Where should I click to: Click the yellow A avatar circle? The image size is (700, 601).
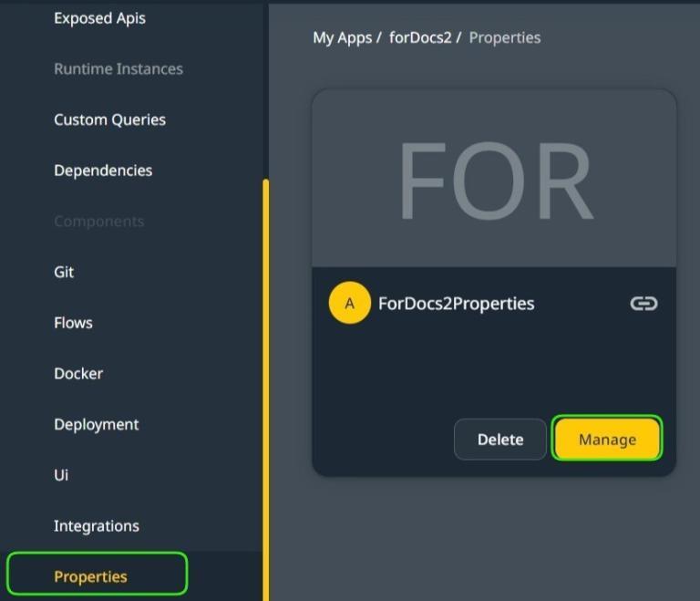tap(349, 304)
